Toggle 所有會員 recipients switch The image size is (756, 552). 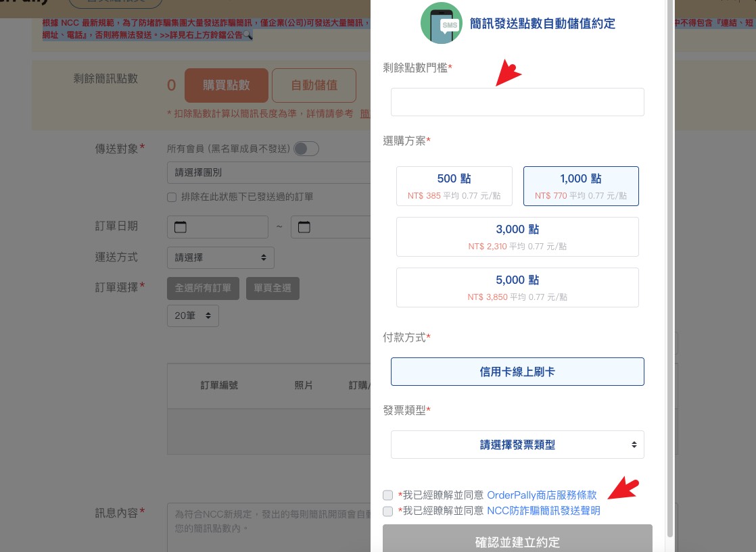(x=306, y=149)
